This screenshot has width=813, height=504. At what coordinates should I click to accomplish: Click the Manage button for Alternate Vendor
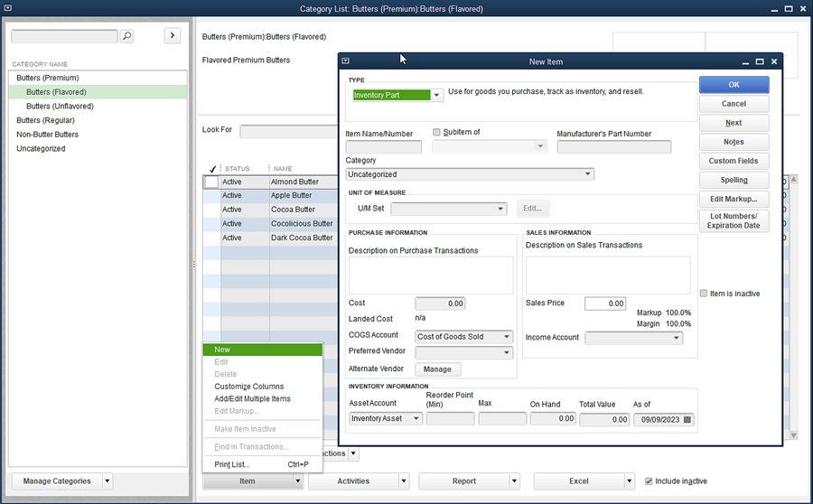tap(437, 369)
